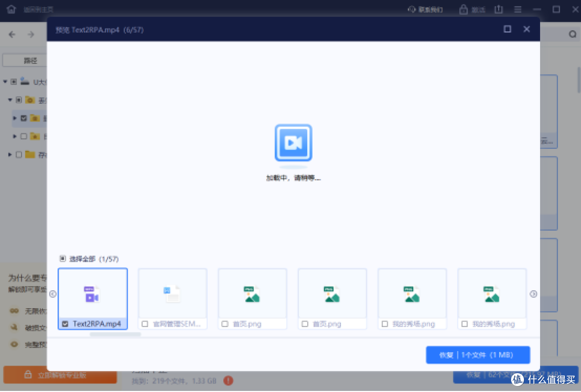This screenshot has width=581, height=392.
Task: Close the Text2RPA.mp4 preview dialog
Action: click(x=526, y=29)
